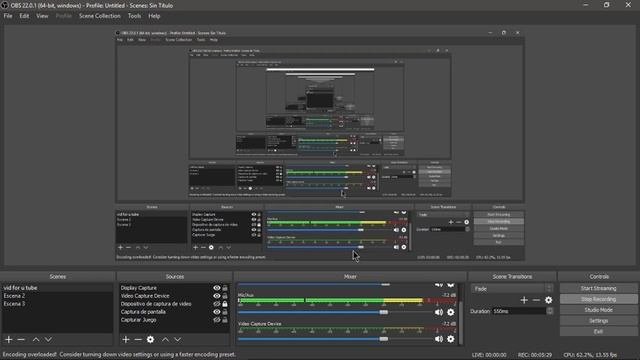
Task: Lock the Capturar Juego source
Action: point(225,320)
